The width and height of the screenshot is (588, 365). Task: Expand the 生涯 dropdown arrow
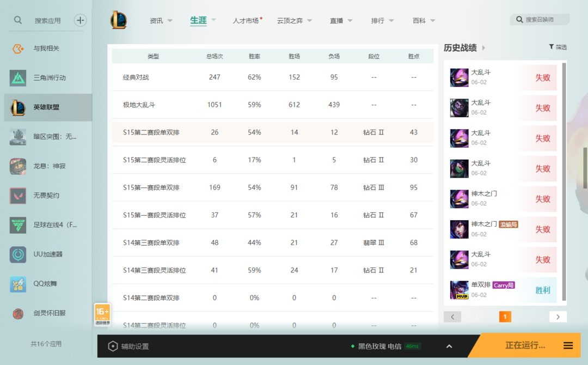coord(214,20)
